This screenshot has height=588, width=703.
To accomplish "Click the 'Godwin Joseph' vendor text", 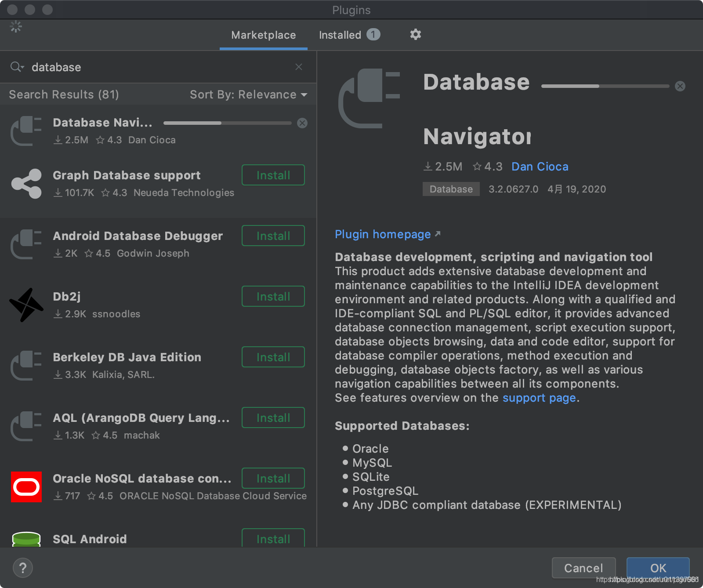I will 153,253.
